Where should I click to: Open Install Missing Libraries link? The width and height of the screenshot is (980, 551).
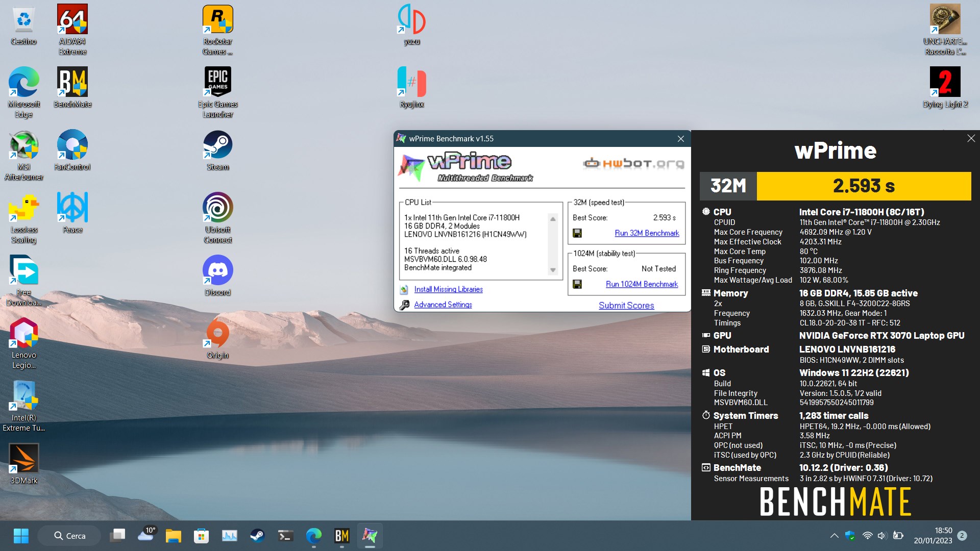[x=448, y=289]
